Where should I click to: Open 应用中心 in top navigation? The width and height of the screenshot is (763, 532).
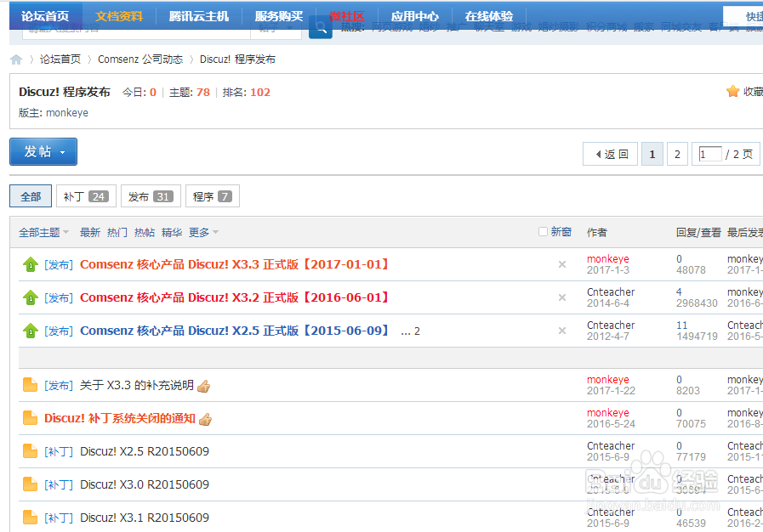click(x=414, y=16)
